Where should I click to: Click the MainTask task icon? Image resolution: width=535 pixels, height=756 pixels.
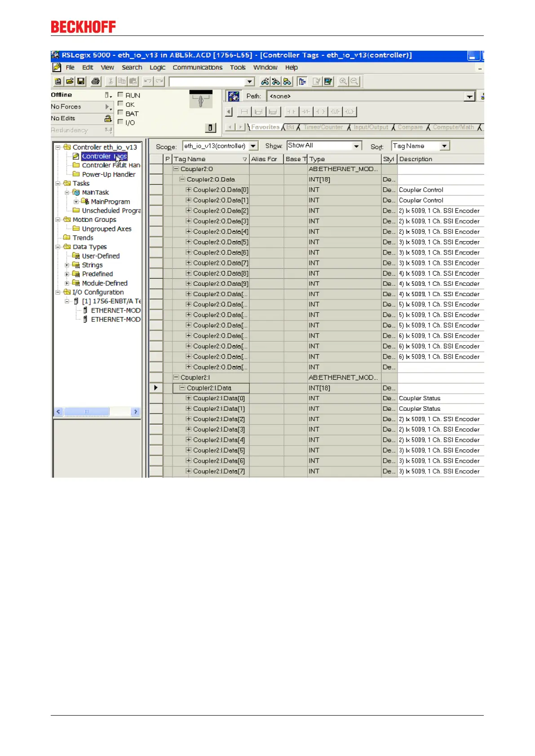(76, 192)
